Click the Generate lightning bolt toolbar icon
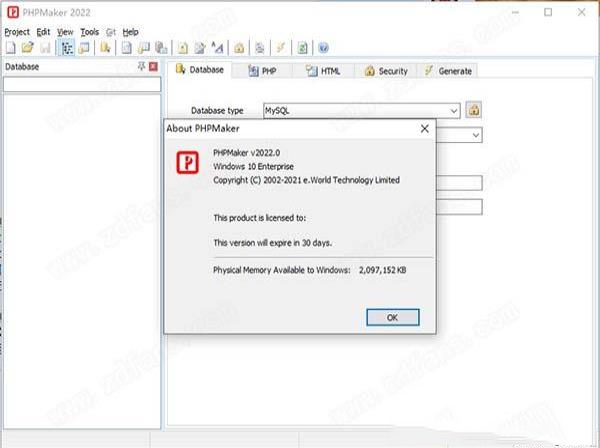The width and height of the screenshot is (600, 448). click(x=281, y=47)
